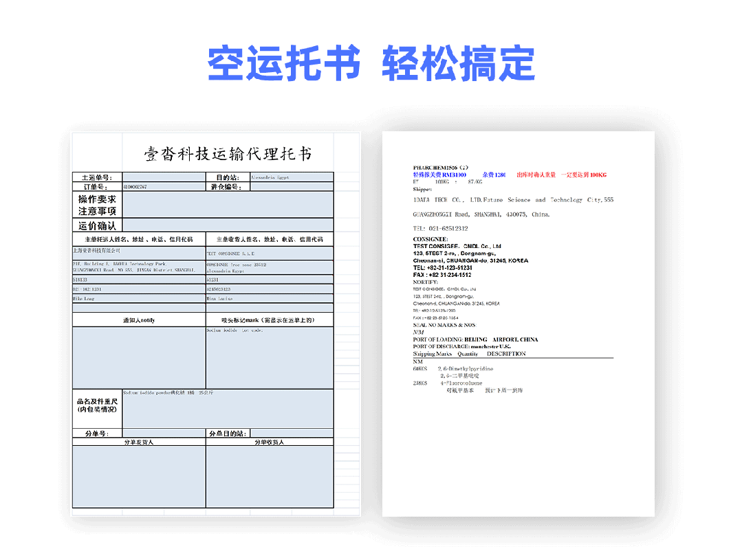This screenshot has width=742, height=560.
Task: Click the '操作要求 注意事项' label
Action: [x=98, y=205]
